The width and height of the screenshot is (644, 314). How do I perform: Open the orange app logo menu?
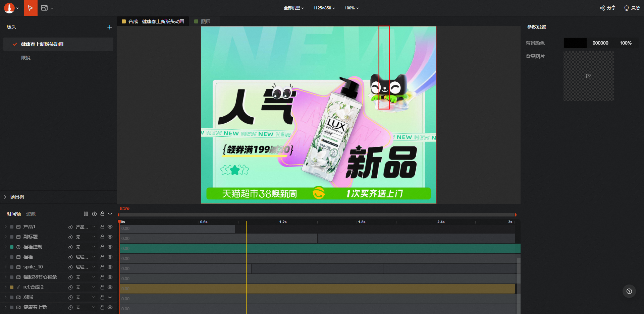[9, 8]
